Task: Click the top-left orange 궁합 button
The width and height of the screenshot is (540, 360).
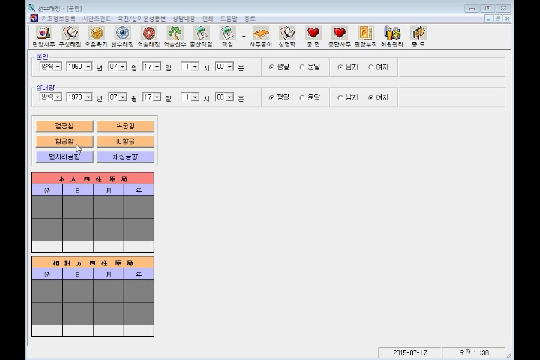Action: (x=64, y=126)
